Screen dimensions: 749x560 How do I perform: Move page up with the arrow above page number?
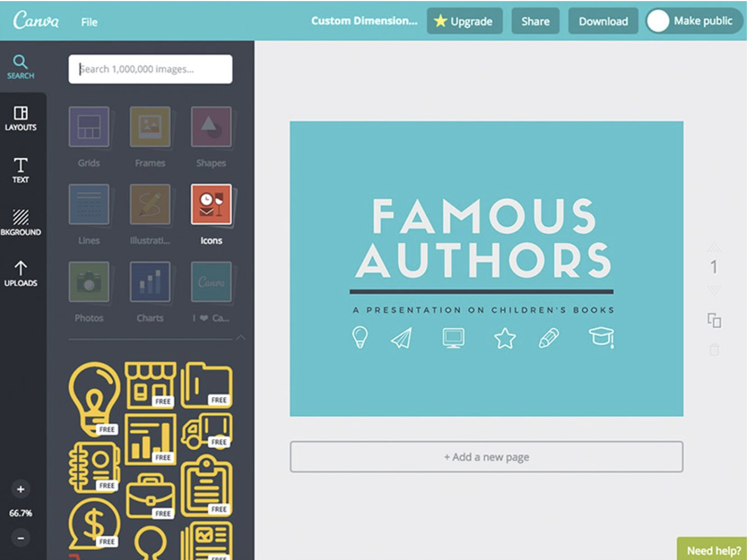[x=714, y=247]
